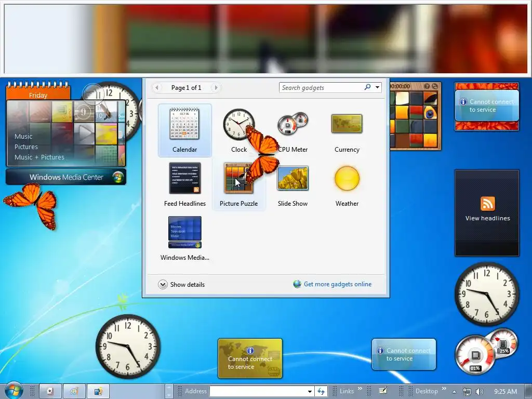Screen dimensions: 532x399
Task: Click the Friday calendar gadget header
Action: coord(38,95)
